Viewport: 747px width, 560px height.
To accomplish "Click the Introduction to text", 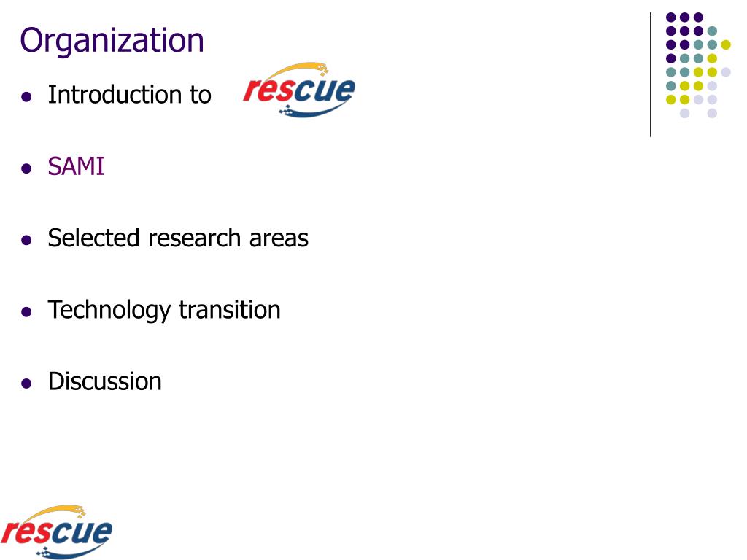I will point(130,94).
